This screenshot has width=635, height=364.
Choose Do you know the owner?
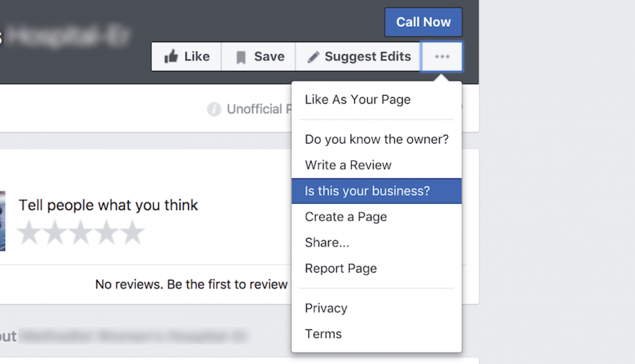376,139
